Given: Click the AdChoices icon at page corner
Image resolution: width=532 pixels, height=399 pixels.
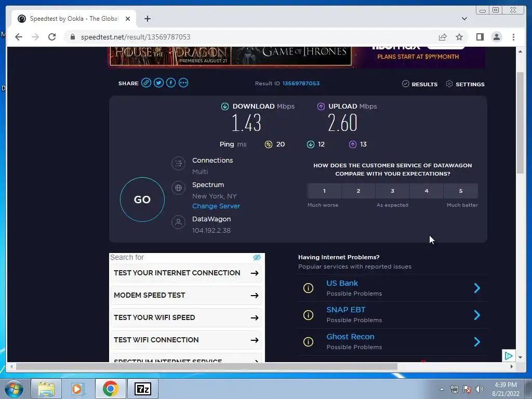Looking at the screenshot, I should pyautogui.click(x=508, y=355).
